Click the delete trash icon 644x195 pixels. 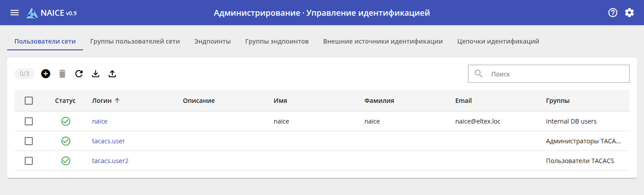click(62, 74)
